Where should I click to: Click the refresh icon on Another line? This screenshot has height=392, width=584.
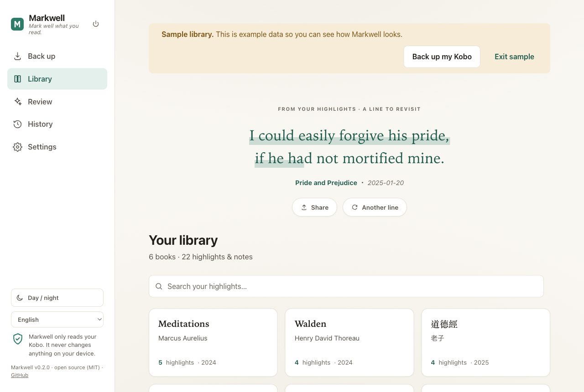pyautogui.click(x=355, y=207)
